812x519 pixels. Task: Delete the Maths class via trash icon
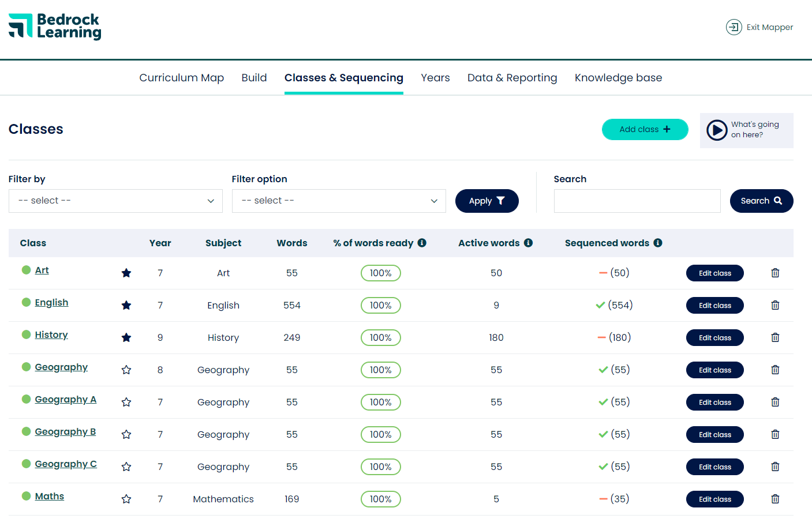[775, 499]
